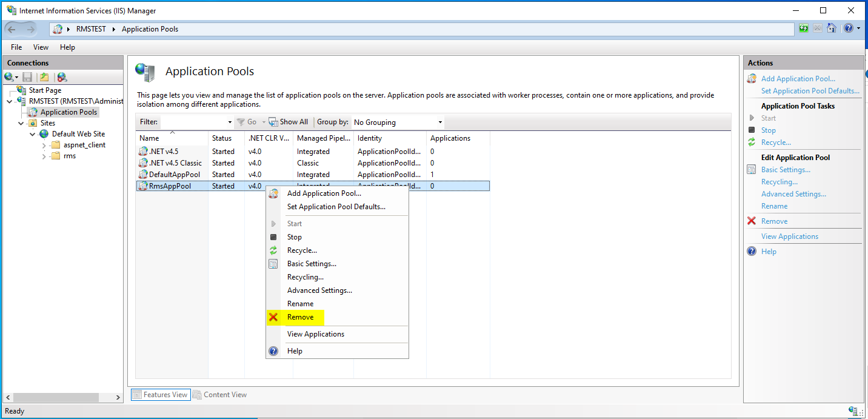
Task: Select Start Page in Connections tree
Action: click(45, 90)
